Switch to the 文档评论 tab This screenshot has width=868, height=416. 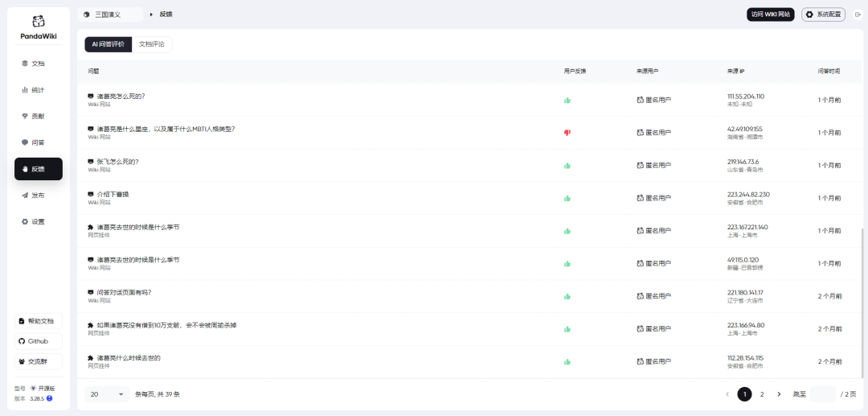click(x=151, y=44)
